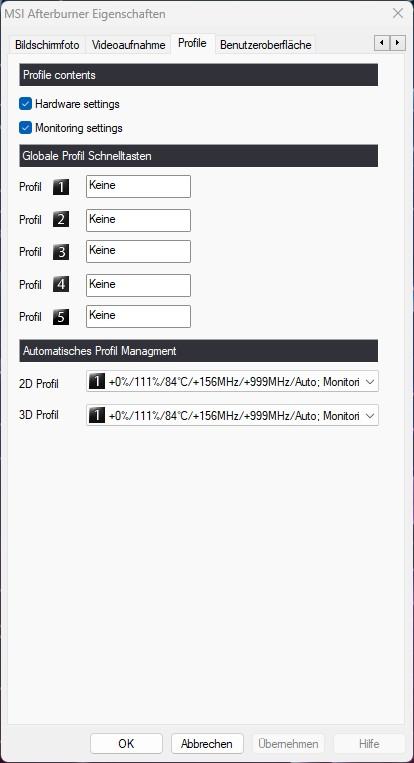This screenshot has height=763, width=414.
Task: Open the 2D Profil dropdown
Action: point(233,382)
